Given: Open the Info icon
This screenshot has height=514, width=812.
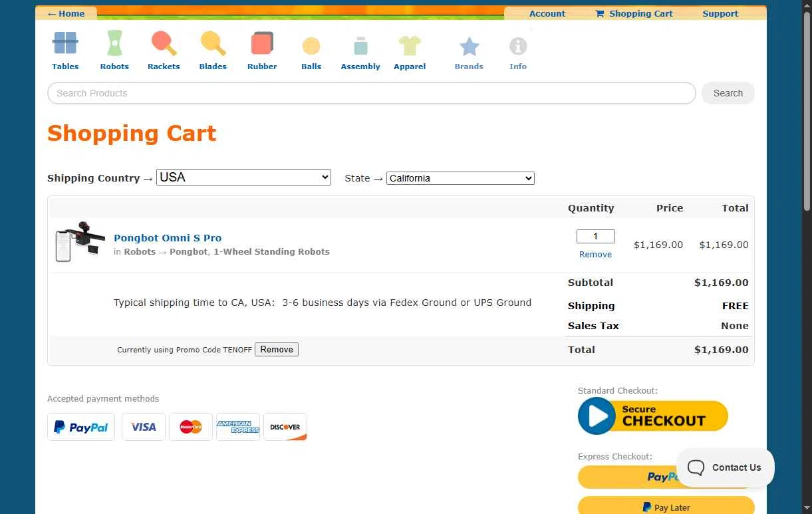Looking at the screenshot, I should click(x=518, y=47).
